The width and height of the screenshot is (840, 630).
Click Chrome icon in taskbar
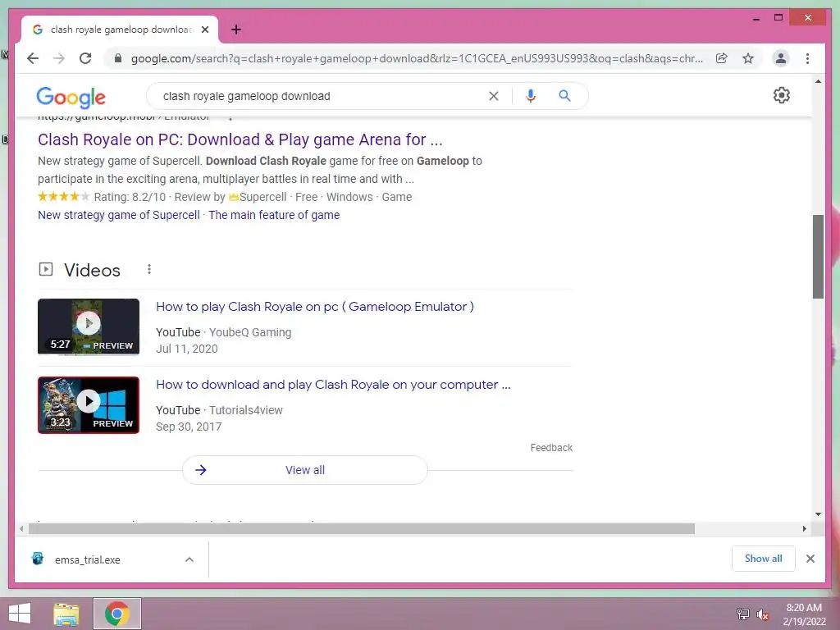coord(116,614)
